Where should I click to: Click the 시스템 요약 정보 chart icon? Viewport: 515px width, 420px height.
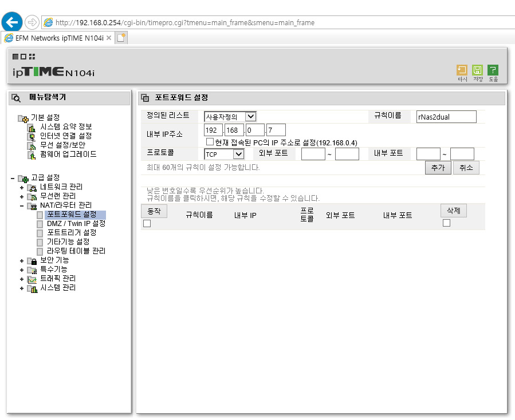32,128
